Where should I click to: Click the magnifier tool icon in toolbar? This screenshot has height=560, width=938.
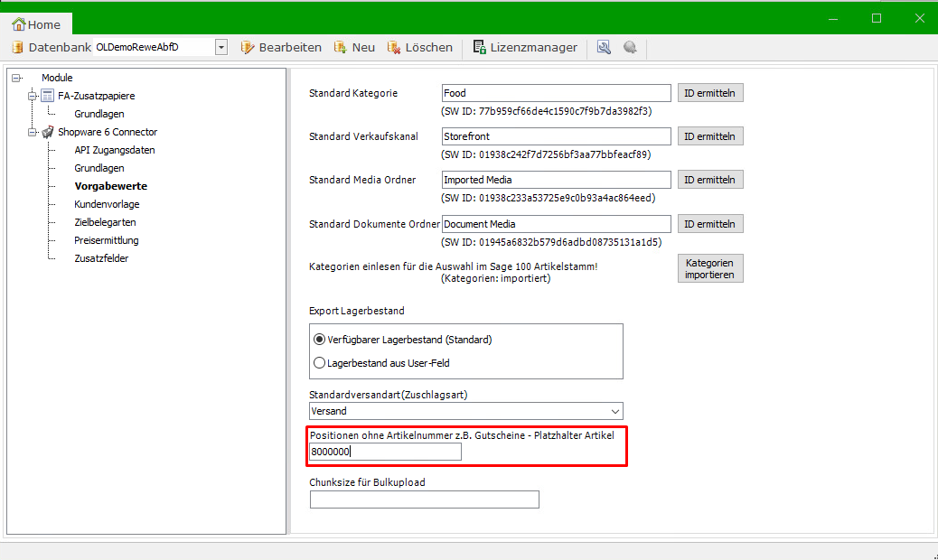[604, 48]
